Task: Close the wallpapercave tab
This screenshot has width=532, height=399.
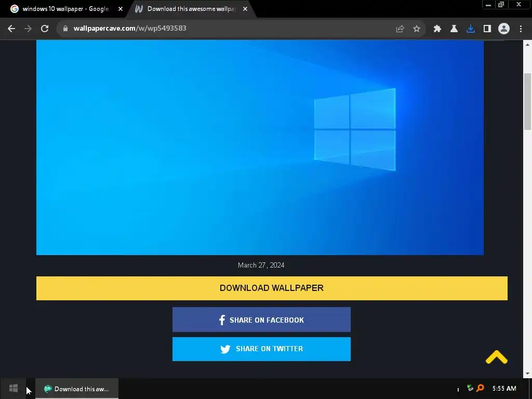Action: pyautogui.click(x=245, y=9)
